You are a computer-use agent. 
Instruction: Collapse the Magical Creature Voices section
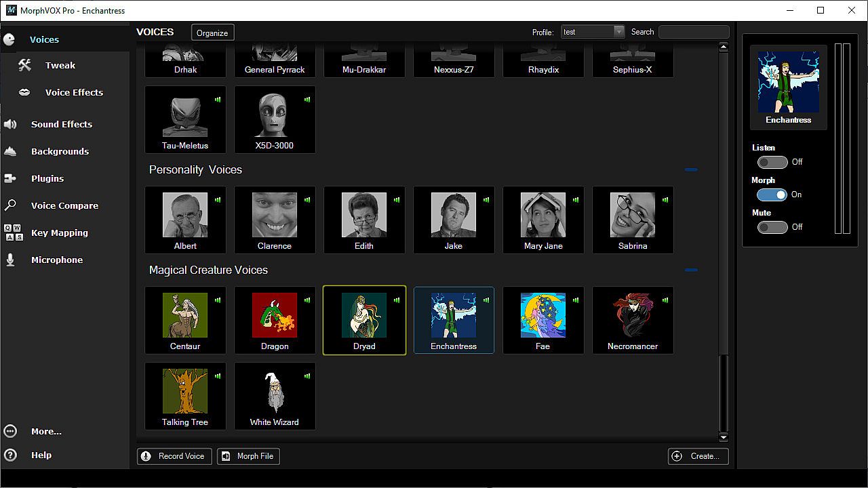click(x=691, y=270)
